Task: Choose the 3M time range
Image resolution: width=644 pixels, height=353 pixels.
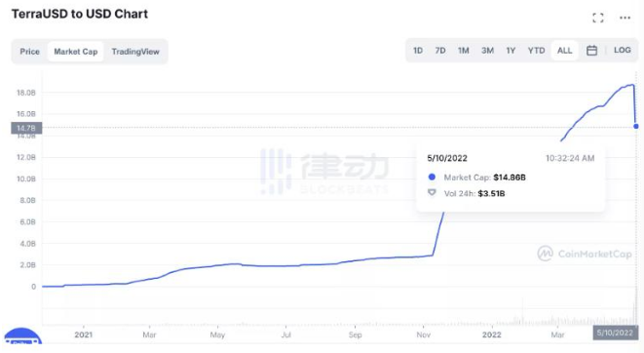Action: tap(487, 51)
